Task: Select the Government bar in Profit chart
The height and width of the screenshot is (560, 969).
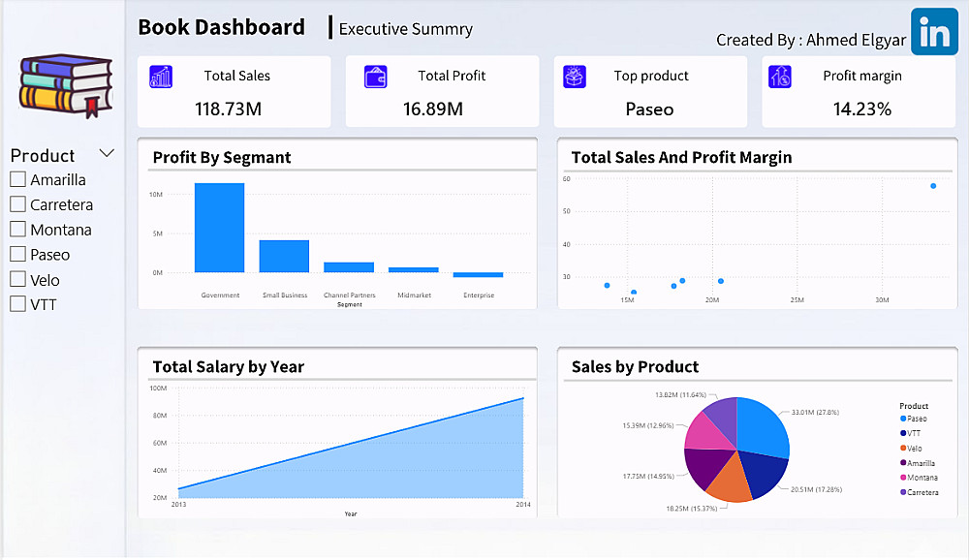Action: click(x=219, y=228)
